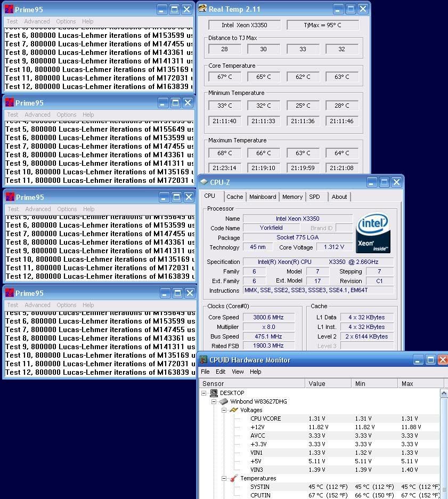
Task: Click the 475.1 MHz Bus Speed value
Action: pyautogui.click(x=268, y=336)
